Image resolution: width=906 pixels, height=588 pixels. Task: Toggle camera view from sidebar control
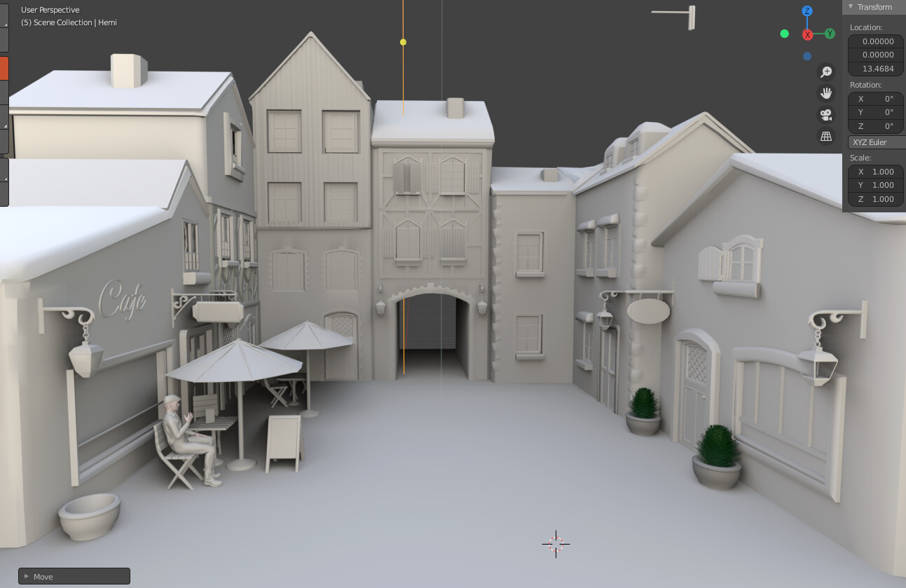coord(827,114)
